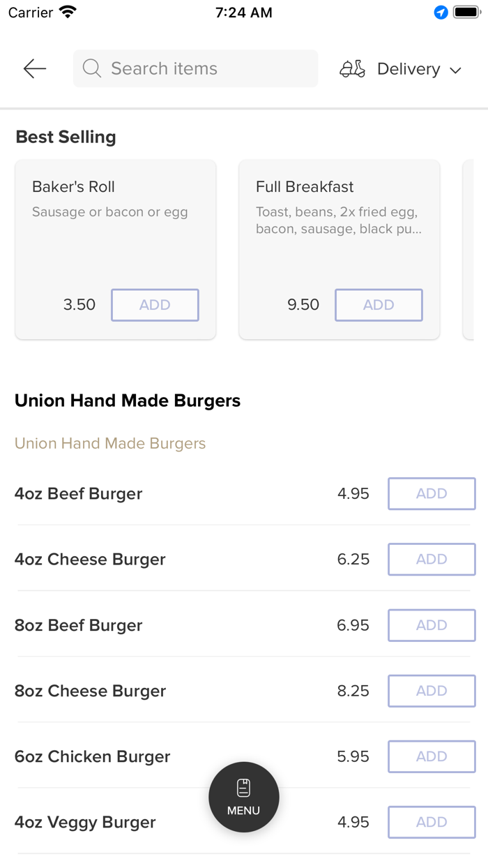Tap the delivery scooter icon

[x=352, y=69]
